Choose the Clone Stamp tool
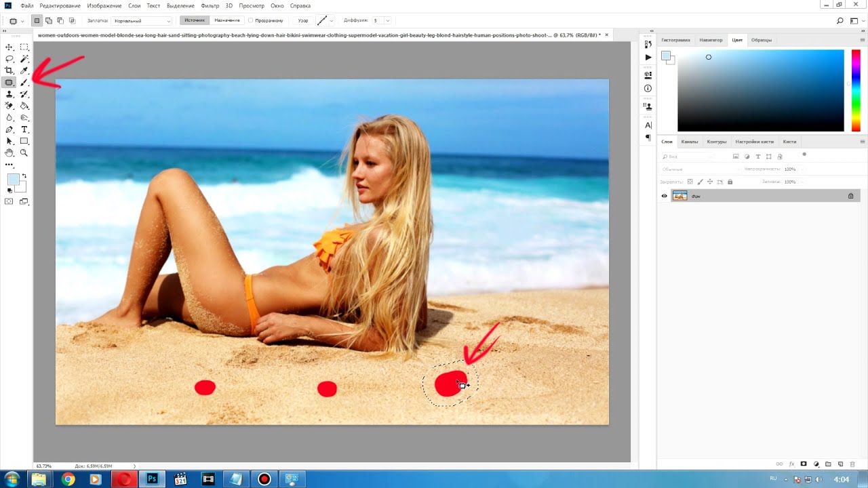 pos(9,94)
